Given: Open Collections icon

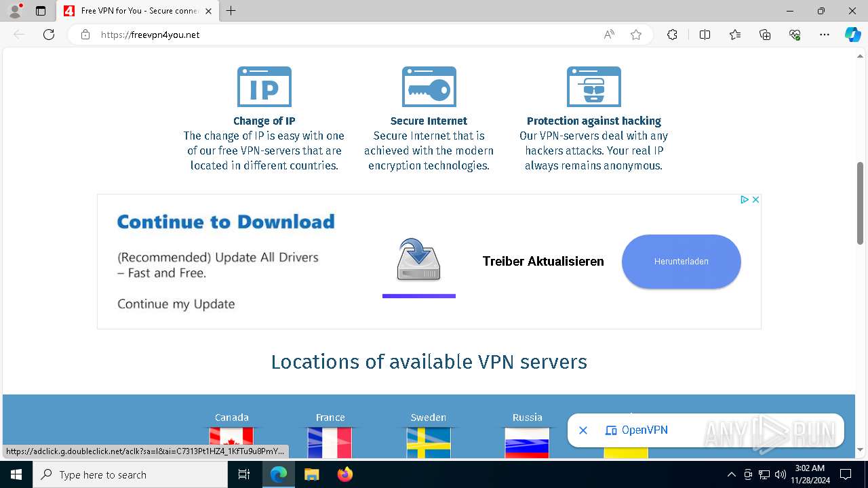Looking at the screenshot, I should pyautogui.click(x=765, y=35).
